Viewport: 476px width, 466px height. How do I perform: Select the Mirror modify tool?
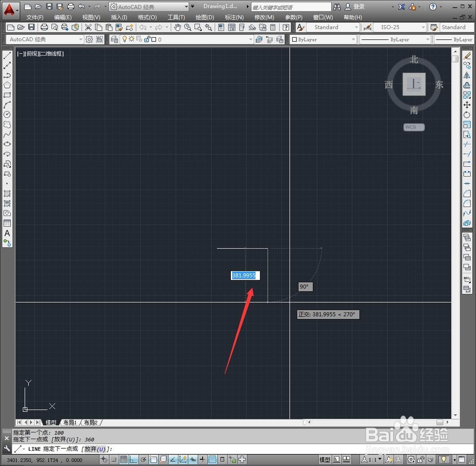(x=467, y=75)
